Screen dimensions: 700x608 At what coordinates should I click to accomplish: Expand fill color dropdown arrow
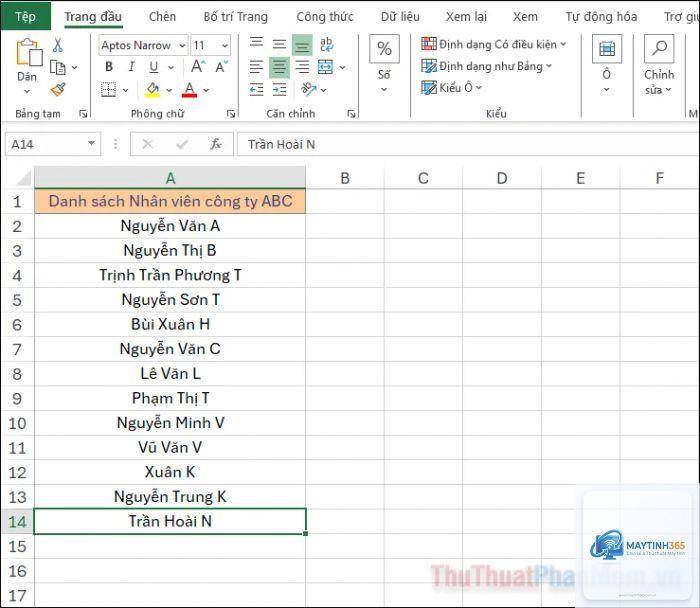pos(169,90)
